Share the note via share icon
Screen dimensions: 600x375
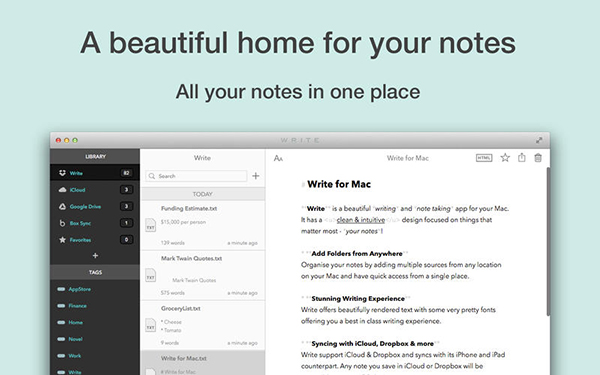click(x=522, y=158)
